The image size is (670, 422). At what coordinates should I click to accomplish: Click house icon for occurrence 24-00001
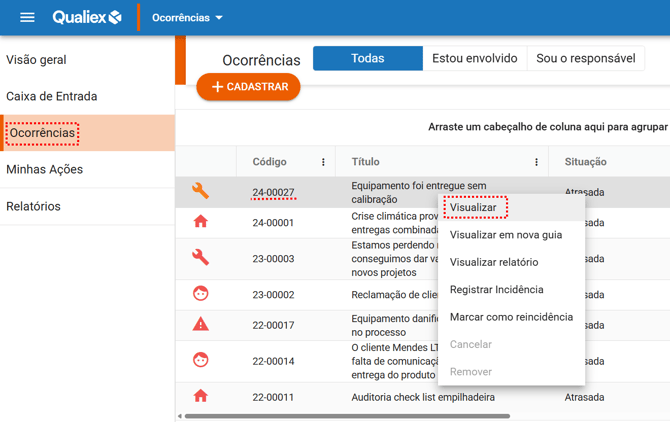(x=200, y=222)
